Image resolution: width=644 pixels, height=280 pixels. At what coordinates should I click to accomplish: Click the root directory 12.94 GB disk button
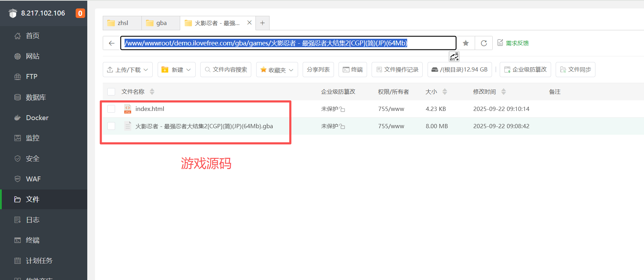tap(460, 70)
